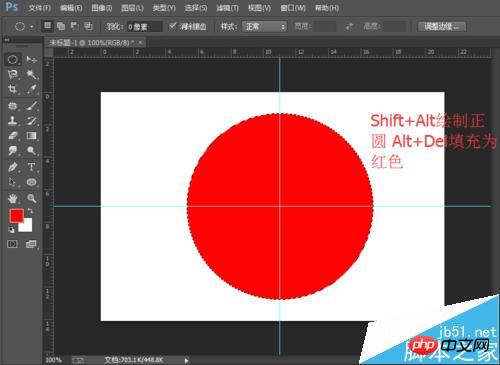The width and height of the screenshot is (500, 365).
Task: Select the Brush tool
Action: [x=32, y=106]
